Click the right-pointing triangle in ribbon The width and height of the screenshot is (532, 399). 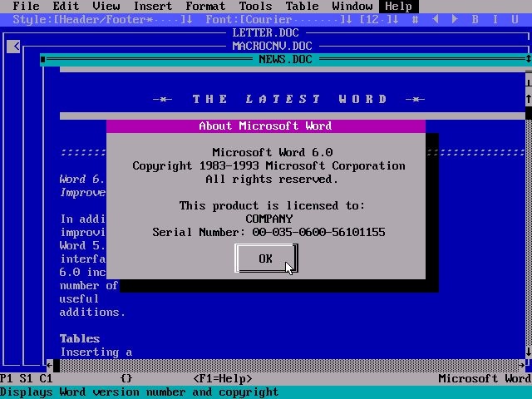coord(455,19)
